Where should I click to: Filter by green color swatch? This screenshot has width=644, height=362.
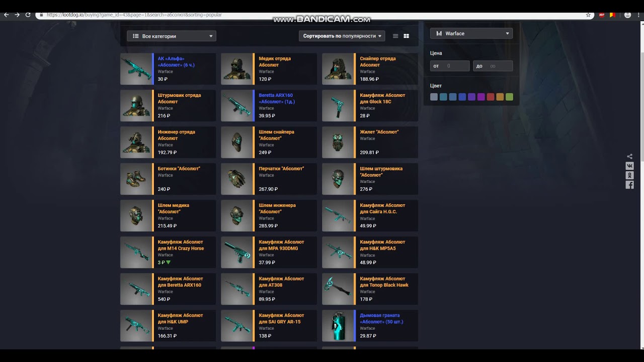point(509,97)
